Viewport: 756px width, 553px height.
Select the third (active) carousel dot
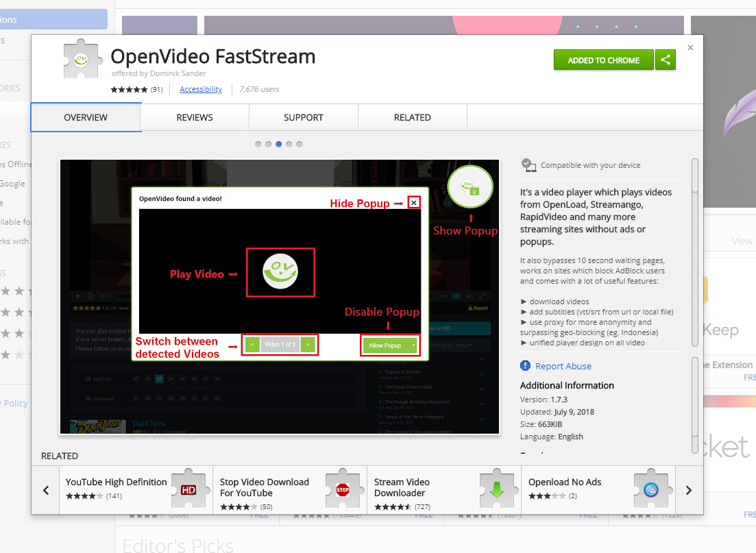(279, 144)
